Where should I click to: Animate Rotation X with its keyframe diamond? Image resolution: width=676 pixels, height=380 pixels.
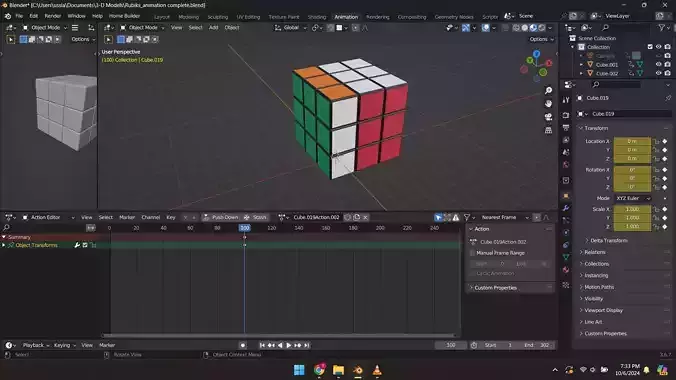tap(665, 170)
